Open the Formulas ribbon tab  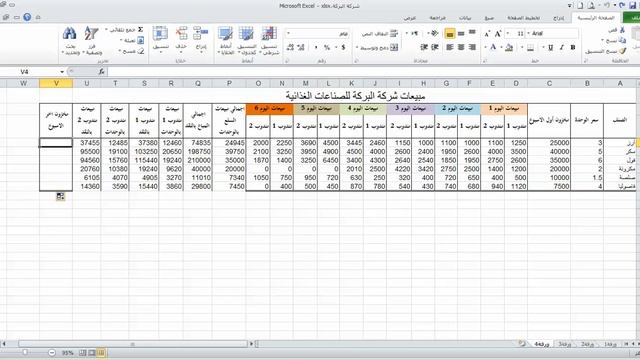[x=489, y=18]
